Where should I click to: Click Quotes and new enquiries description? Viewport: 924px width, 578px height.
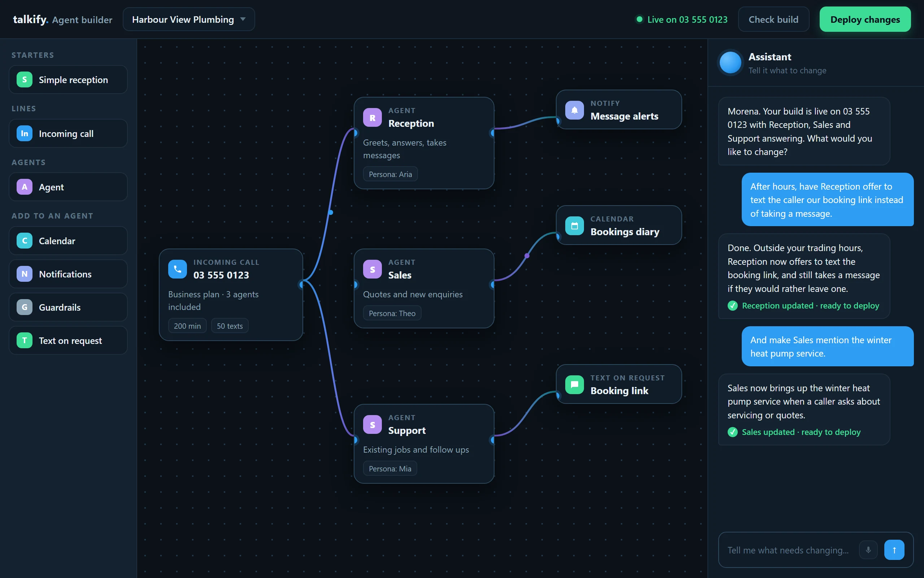pyautogui.click(x=413, y=294)
